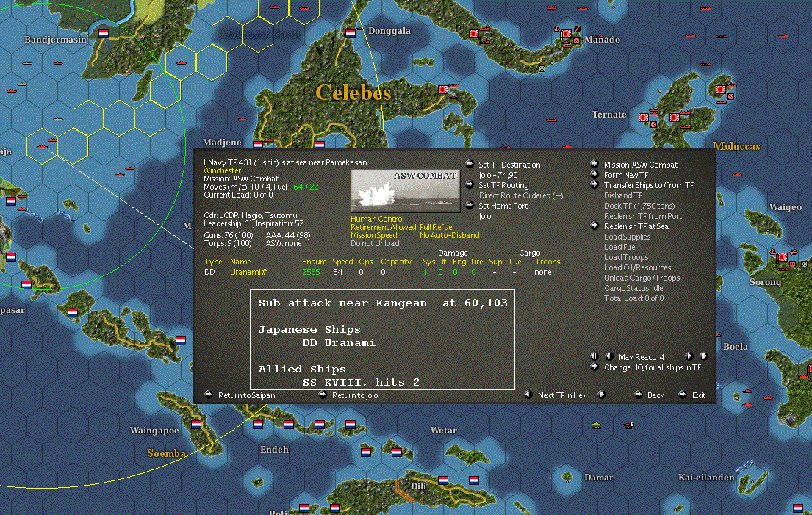812x515 pixels.
Task: Click the Capacity column header
Action: [396, 262]
